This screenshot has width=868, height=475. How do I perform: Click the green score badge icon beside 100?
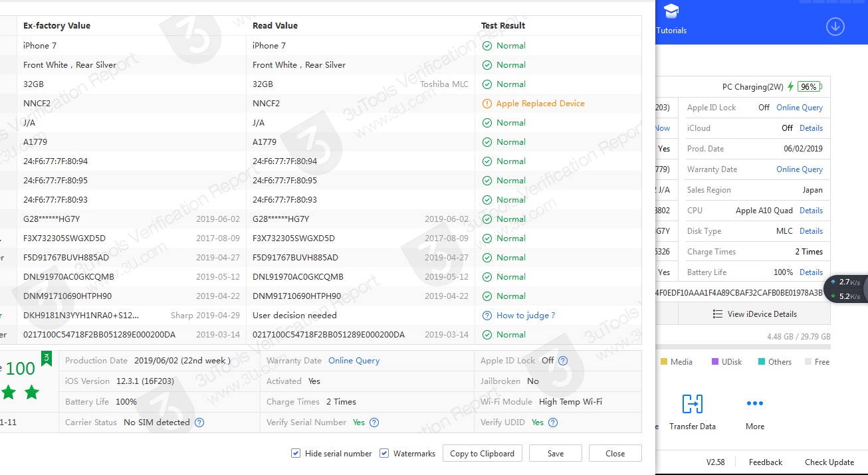47,359
